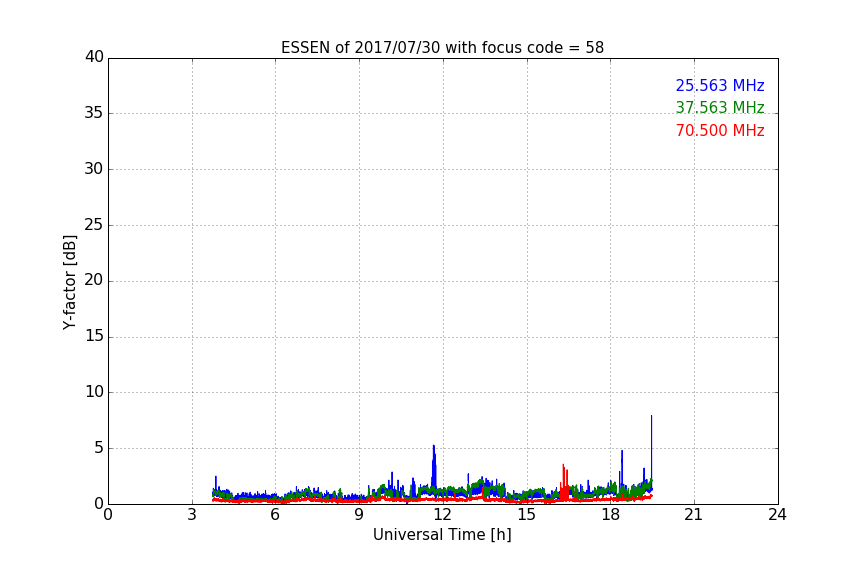Click the 'Universal Time [h]' axis label
The height and width of the screenshot is (576, 864).
(442, 535)
